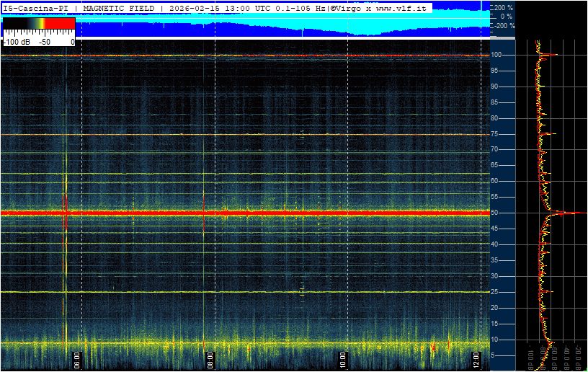Image resolution: width=588 pixels, height=372 pixels.
Task: Select the 06:00 time axis marker
Action: [77, 358]
